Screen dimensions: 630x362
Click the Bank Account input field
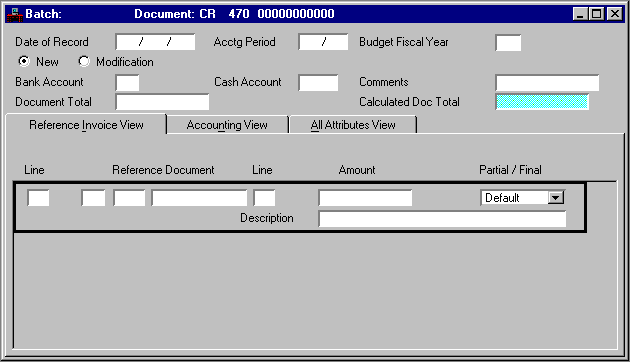point(127,83)
